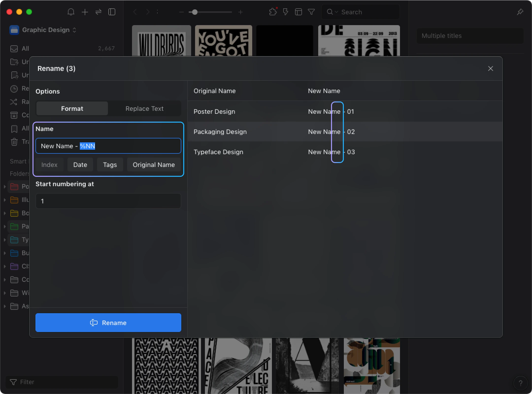This screenshot has width=532, height=394.
Task: Switch to the Replace Text tab
Action: 144,109
